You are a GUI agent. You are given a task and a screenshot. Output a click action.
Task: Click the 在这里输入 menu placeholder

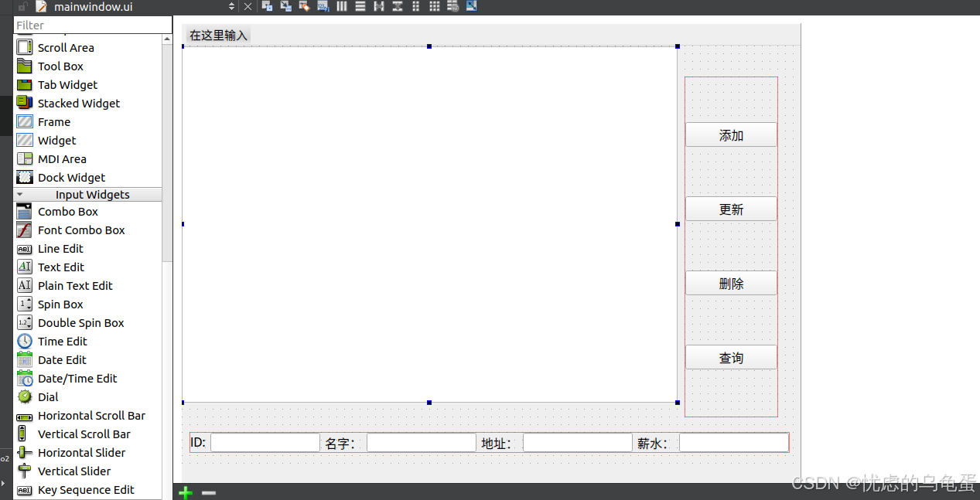coord(218,36)
